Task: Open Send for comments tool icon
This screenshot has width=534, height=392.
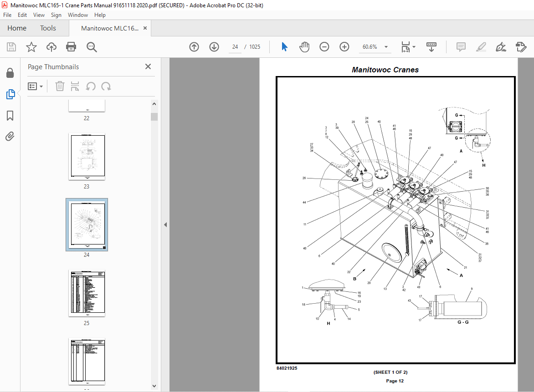Action: (x=521, y=47)
